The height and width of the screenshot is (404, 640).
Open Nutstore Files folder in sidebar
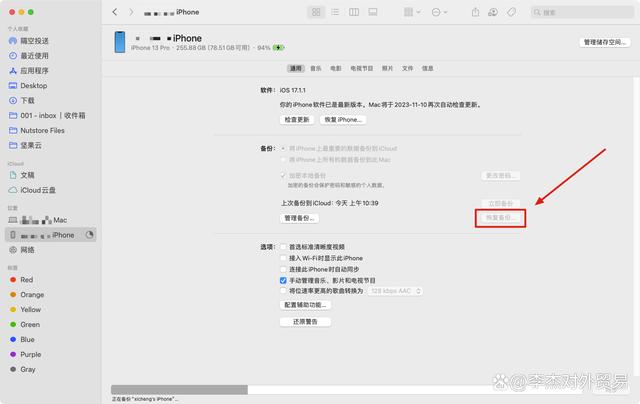tap(37, 130)
